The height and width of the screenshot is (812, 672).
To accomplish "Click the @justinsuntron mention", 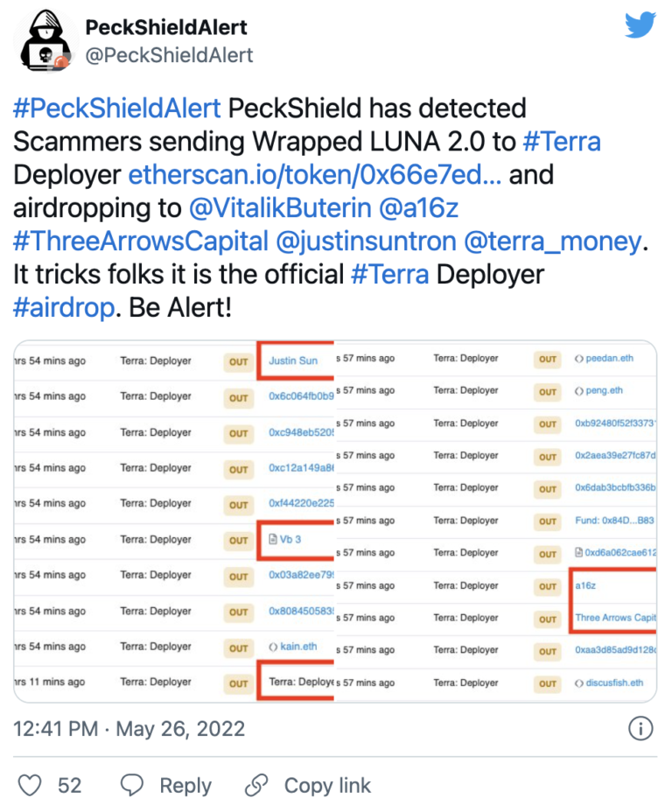I will (x=366, y=241).
